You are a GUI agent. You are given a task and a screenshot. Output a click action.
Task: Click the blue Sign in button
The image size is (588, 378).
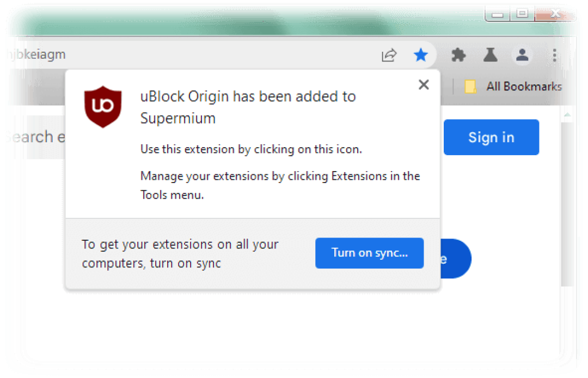(x=491, y=137)
